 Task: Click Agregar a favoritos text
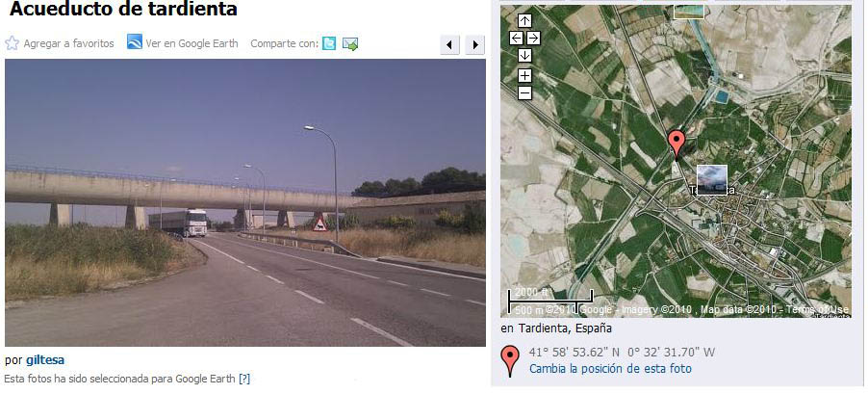tap(68, 43)
